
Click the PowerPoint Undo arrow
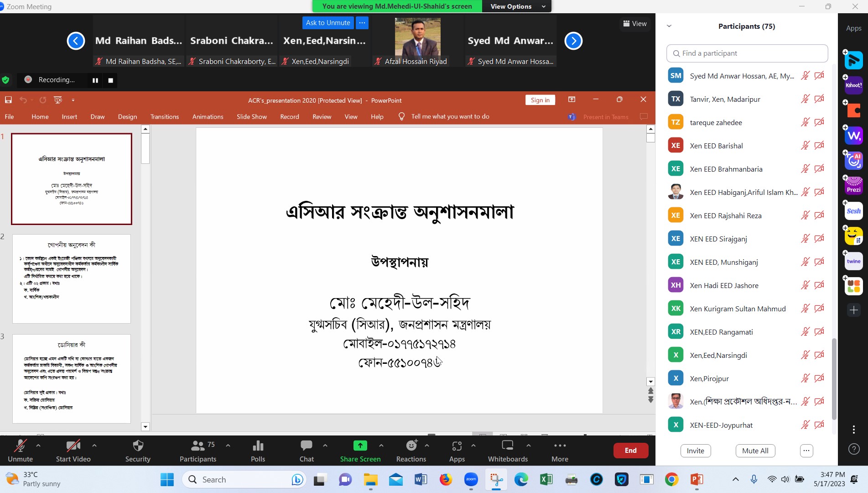pos(23,100)
